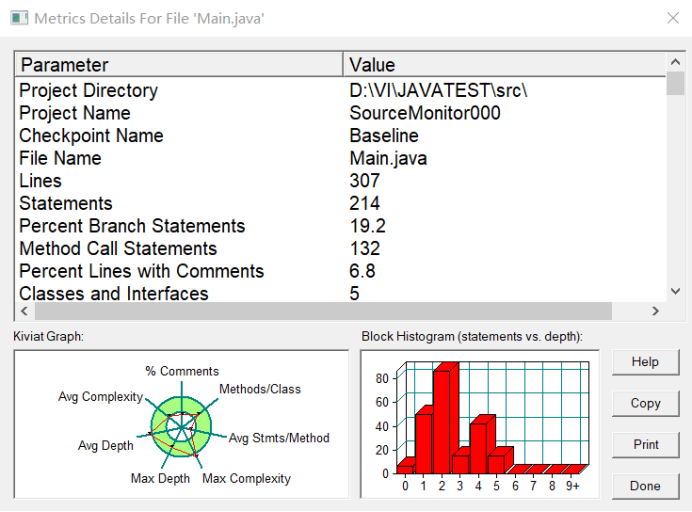Select the Statements parameter row
692x512 pixels.
tap(340, 203)
